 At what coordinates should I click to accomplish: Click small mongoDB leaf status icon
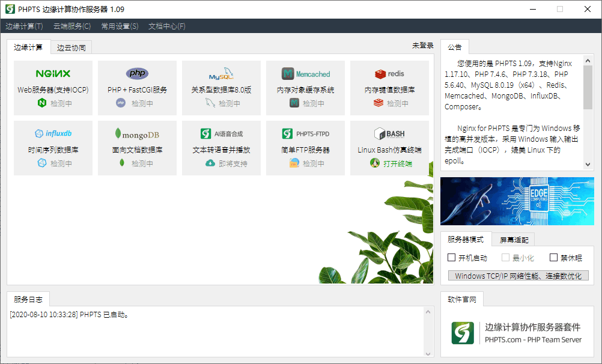coord(122,163)
